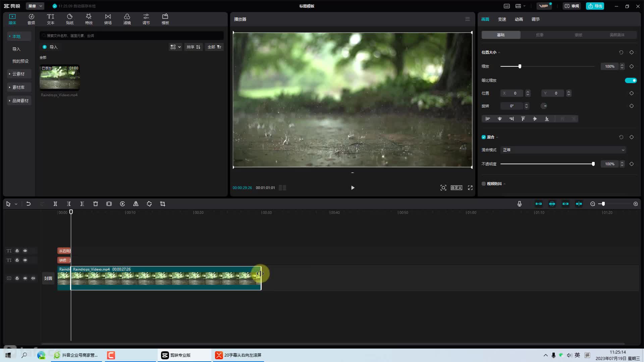This screenshot has height=362, width=644.
Task: Add keyframe for 缩放 scale
Action: (632, 66)
